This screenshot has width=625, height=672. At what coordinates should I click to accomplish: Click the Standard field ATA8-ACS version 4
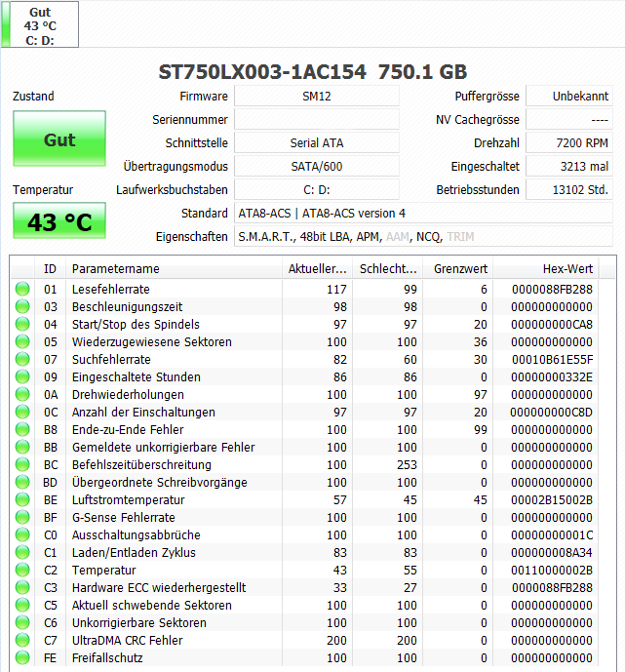423,213
